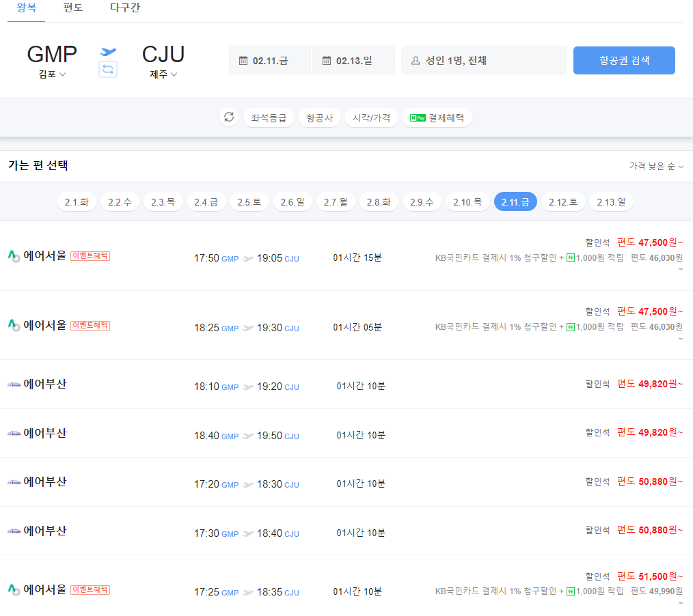The height and width of the screenshot is (616, 693).
Task: Click price 편도 50,880원 on 17:20 flight
Action: (650, 481)
